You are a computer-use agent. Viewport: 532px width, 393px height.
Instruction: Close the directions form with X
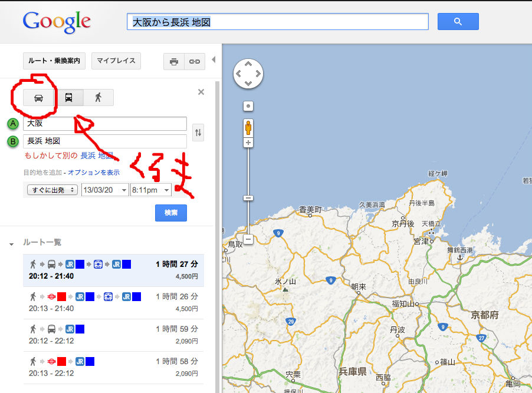point(201,92)
